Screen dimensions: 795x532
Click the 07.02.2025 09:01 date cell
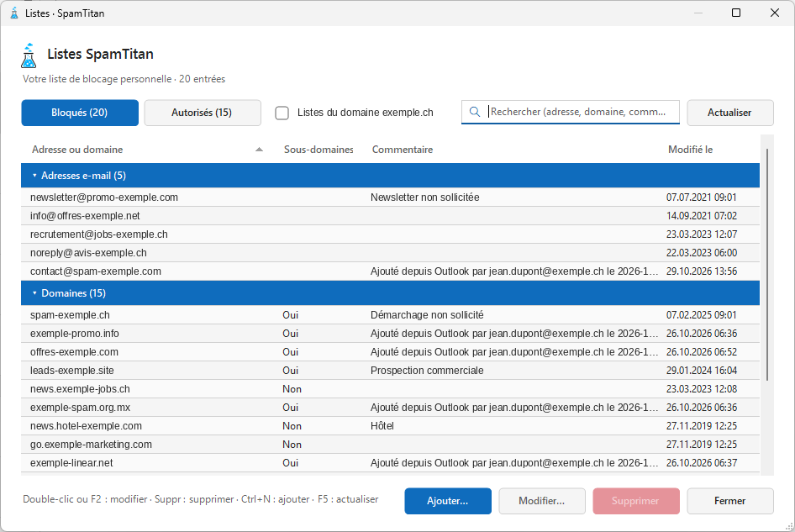point(701,315)
